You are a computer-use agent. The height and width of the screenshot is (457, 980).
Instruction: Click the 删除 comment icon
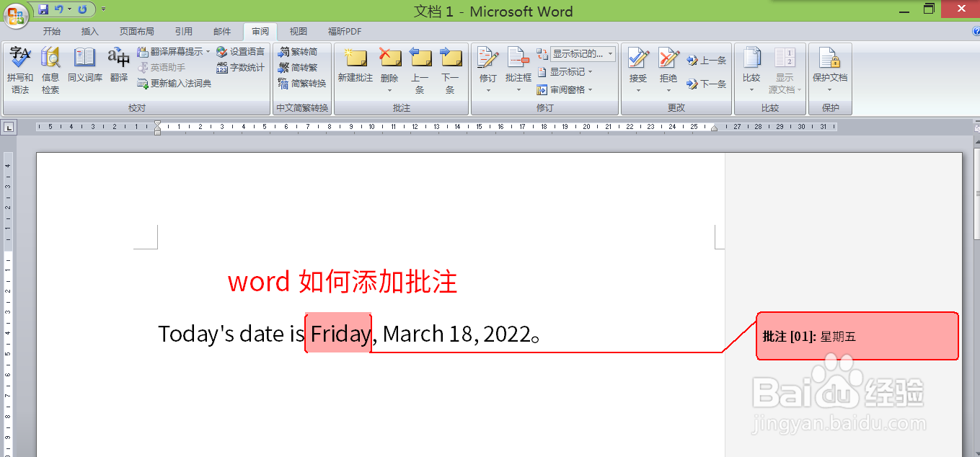click(x=389, y=59)
